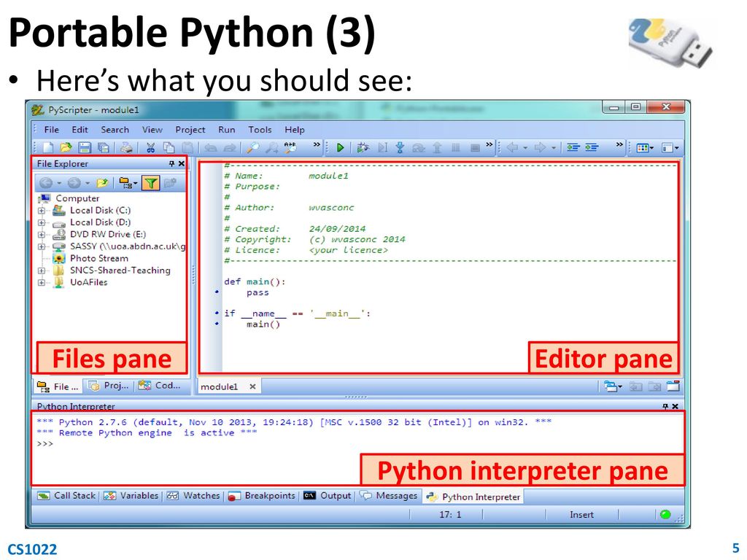Expand the Local Disk (C:) tree node
Screen dimensions: 747x560
point(42,211)
